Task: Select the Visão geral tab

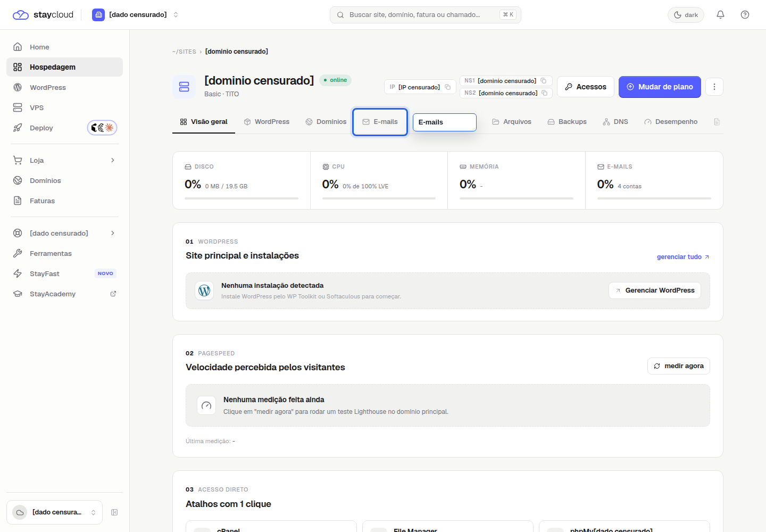Action: pyautogui.click(x=204, y=122)
